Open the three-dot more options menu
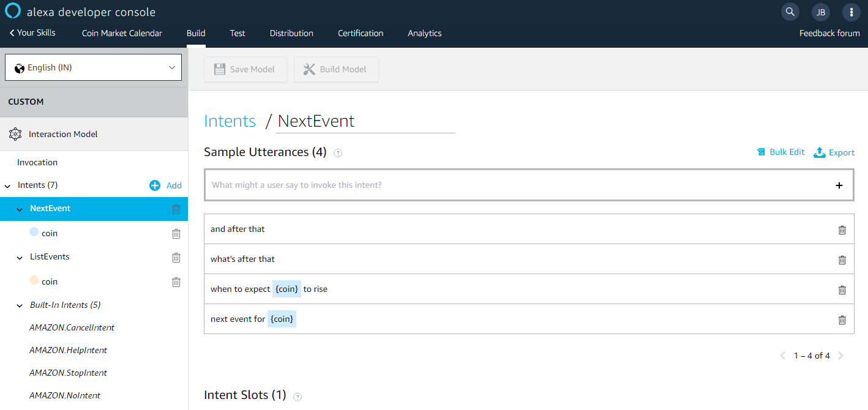 point(851,12)
